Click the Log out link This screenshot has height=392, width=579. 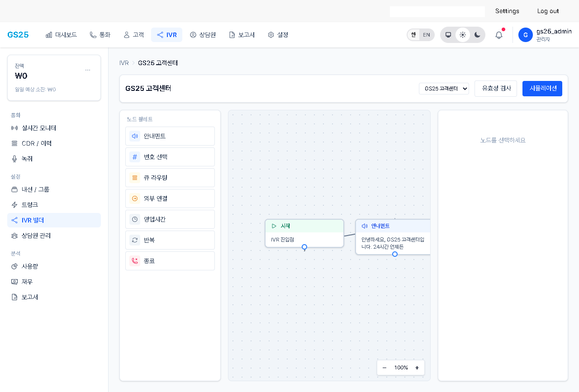(x=548, y=11)
